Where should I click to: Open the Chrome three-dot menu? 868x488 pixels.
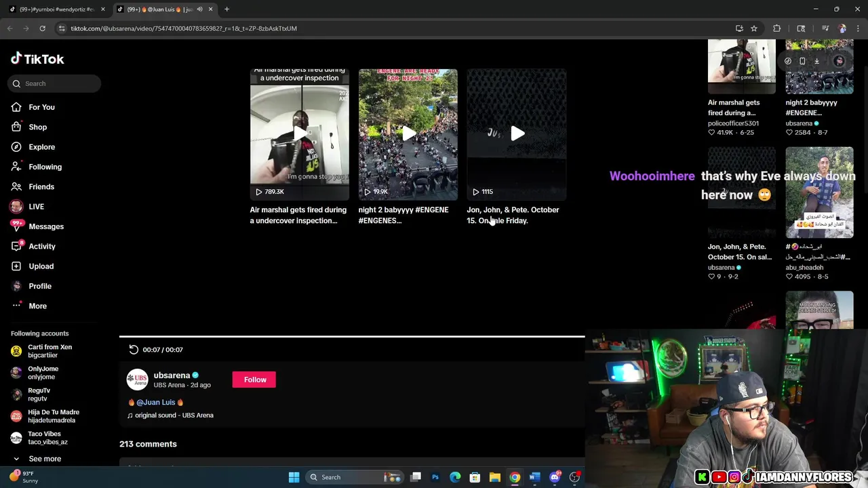click(859, 28)
